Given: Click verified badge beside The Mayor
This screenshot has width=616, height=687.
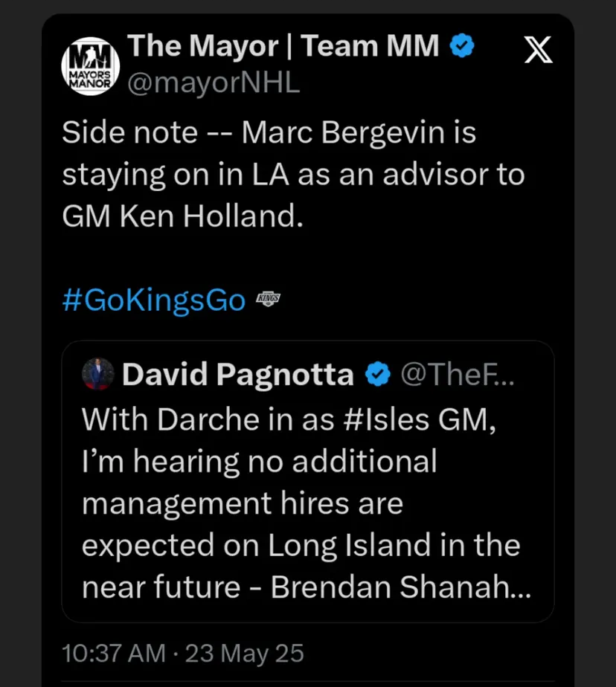Looking at the screenshot, I should [x=464, y=47].
